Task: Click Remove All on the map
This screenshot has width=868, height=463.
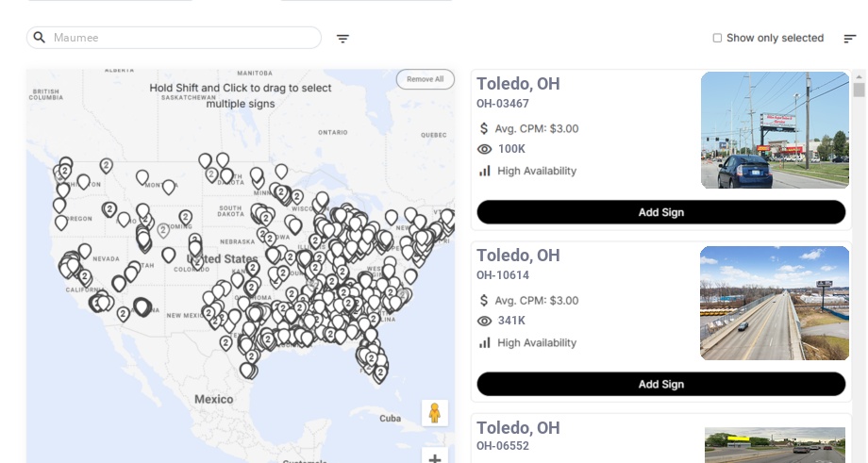Action: click(x=425, y=79)
